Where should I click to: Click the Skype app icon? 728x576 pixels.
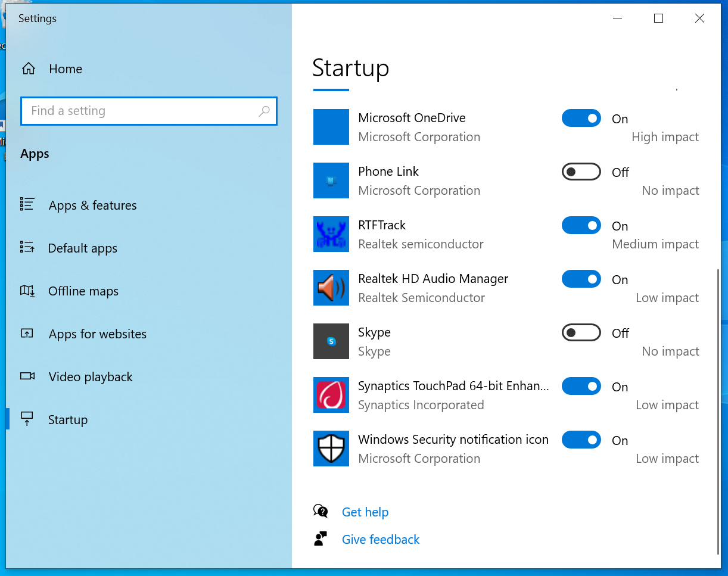click(x=331, y=341)
